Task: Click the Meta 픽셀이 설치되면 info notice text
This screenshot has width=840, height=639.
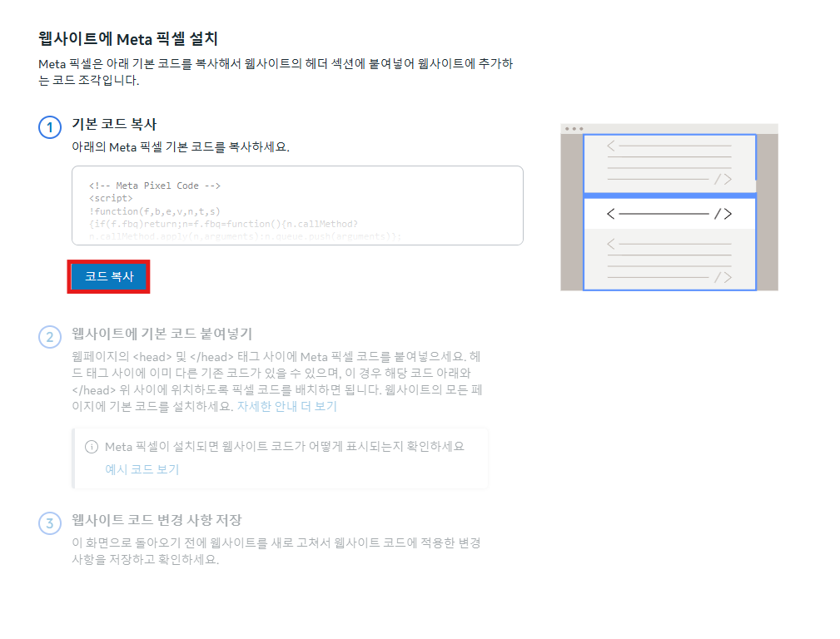Action: click(284, 447)
